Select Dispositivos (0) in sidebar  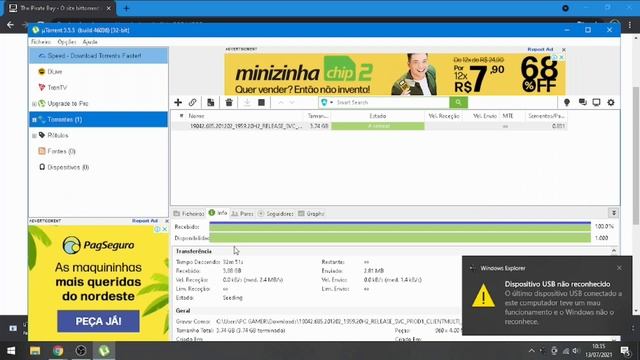click(x=68, y=167)
